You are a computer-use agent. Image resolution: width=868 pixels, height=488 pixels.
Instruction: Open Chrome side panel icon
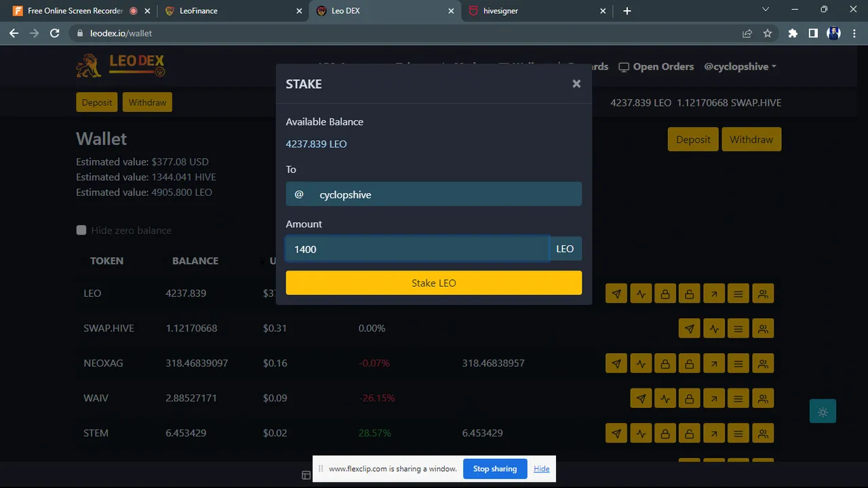pos(813,33)
